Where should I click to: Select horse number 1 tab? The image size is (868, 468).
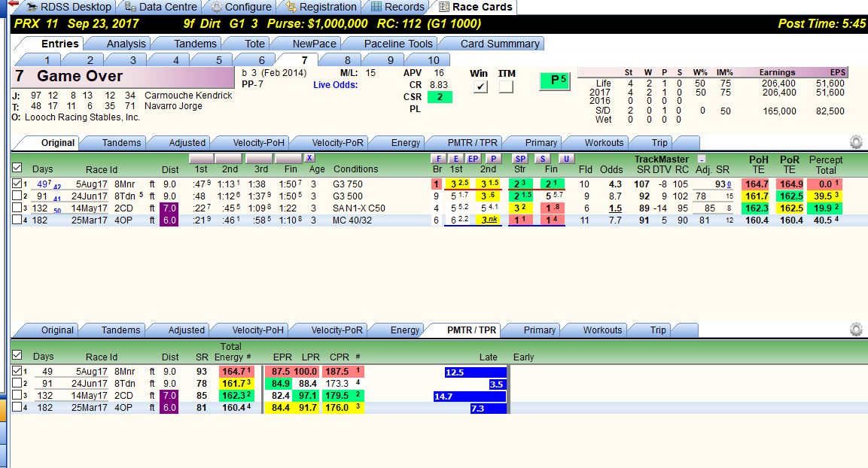click(x=47, y=60)
